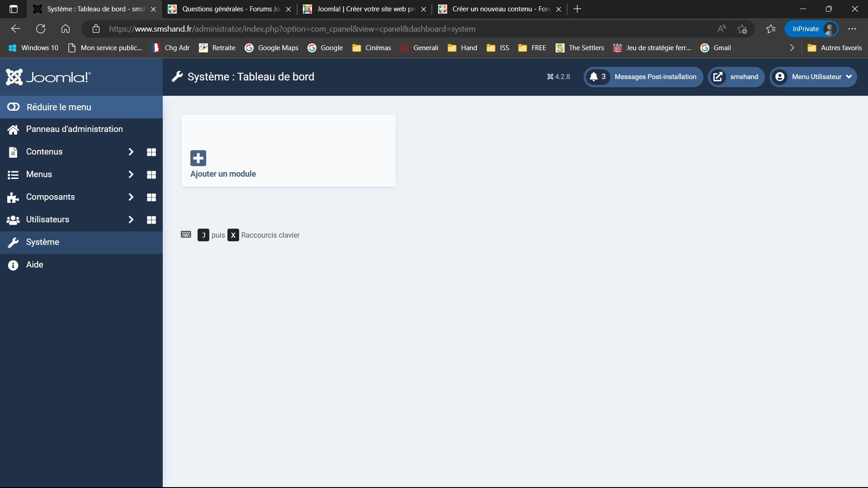The height and width of the screenshot is (488, 868).
Task: Expand the Contenus submenu arrow
Action: click(x=130, y=151)
